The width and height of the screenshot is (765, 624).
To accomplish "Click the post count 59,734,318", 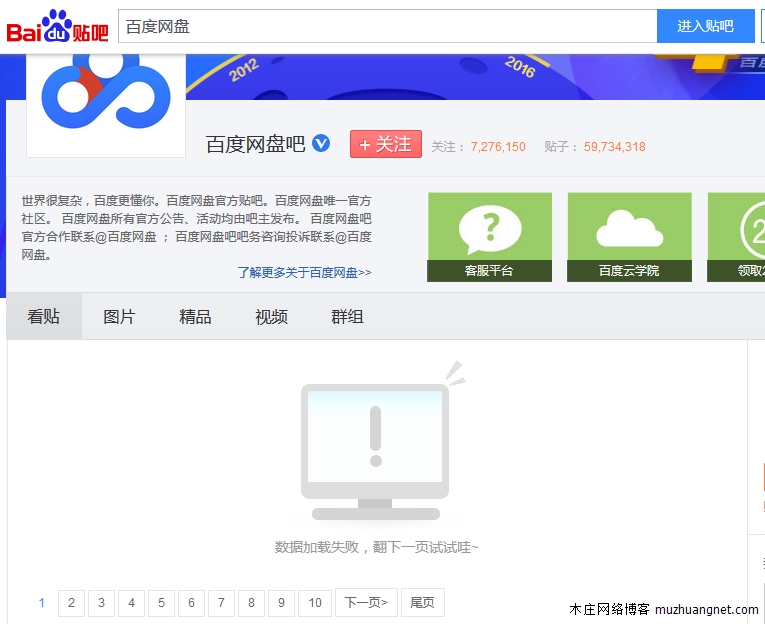I will (x=615, y=147).
